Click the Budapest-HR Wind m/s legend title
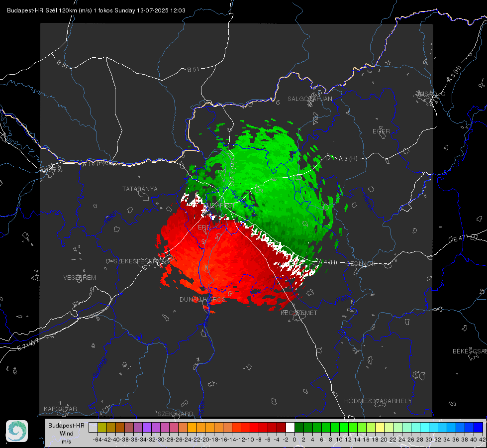The height and width of the screenshot is (448, 487). (67, 434)
